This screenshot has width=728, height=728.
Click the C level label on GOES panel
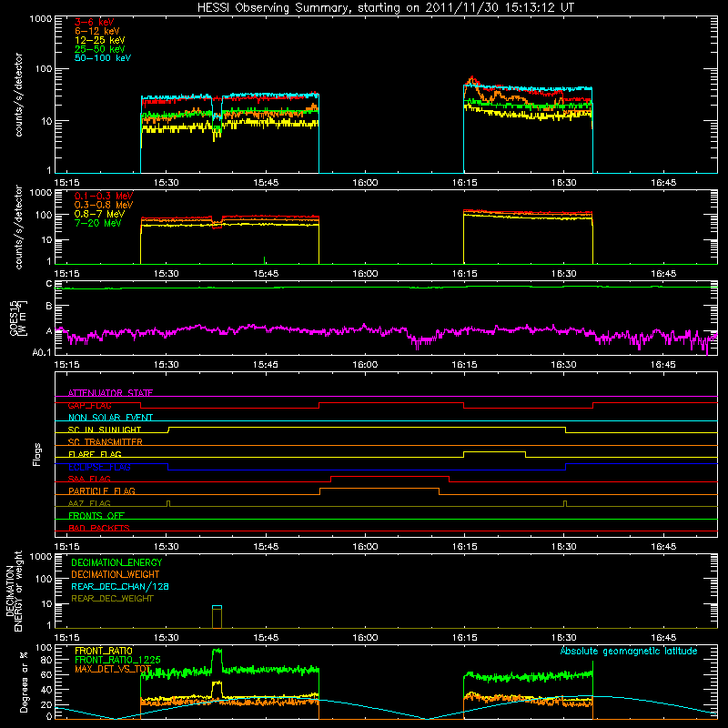click(49, 284)
